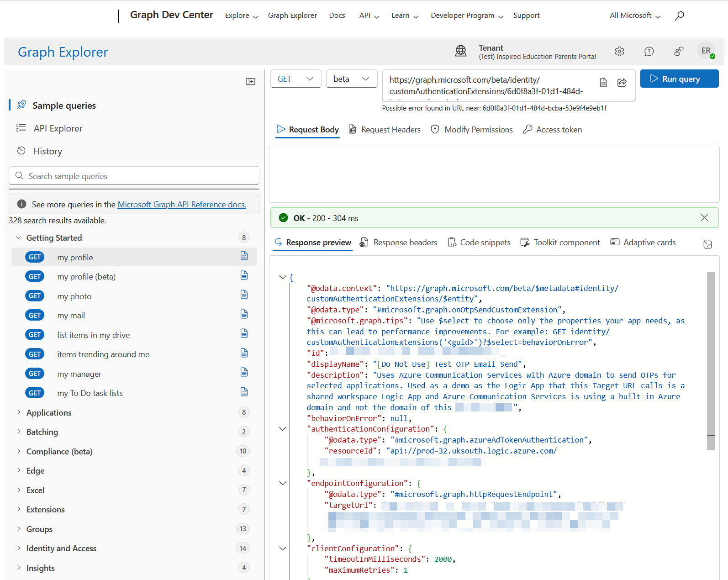Open the URL documentation page icon
The image size is (728, 580).
coord(603,83)
